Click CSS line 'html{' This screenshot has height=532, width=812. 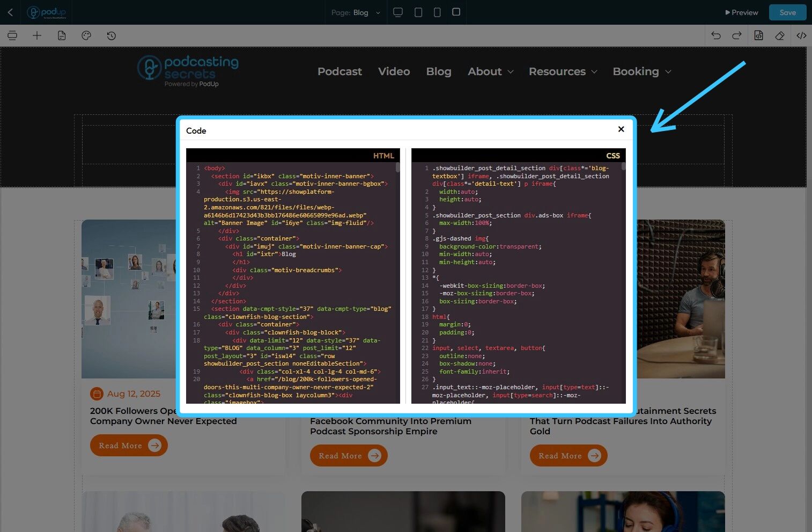441,317
